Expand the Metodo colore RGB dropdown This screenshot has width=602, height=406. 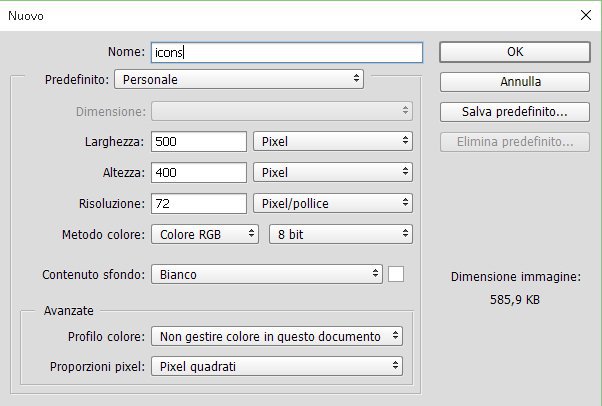(206, 235)
